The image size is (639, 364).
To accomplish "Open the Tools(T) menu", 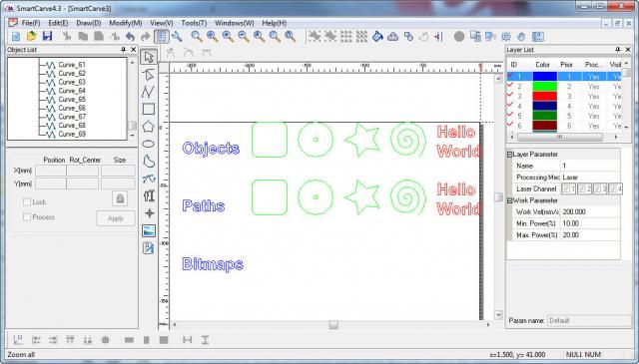I will tap(194, 23).
